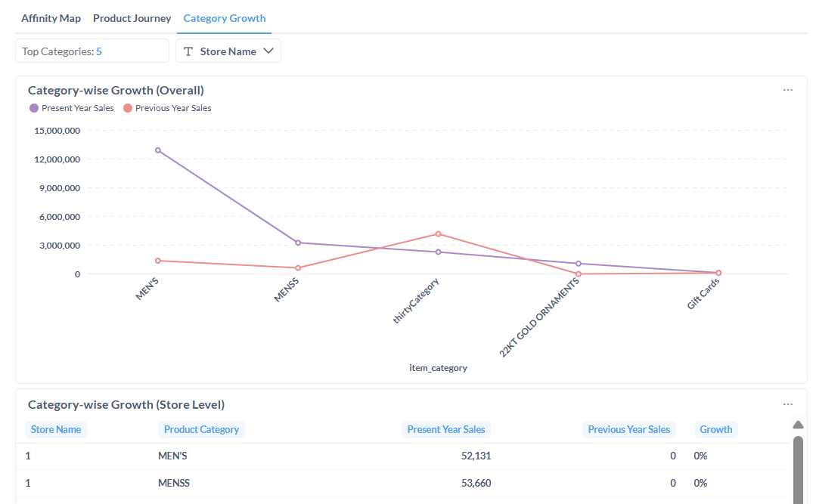
Task: Open the overall growth chart options menu
Action: 787,90
